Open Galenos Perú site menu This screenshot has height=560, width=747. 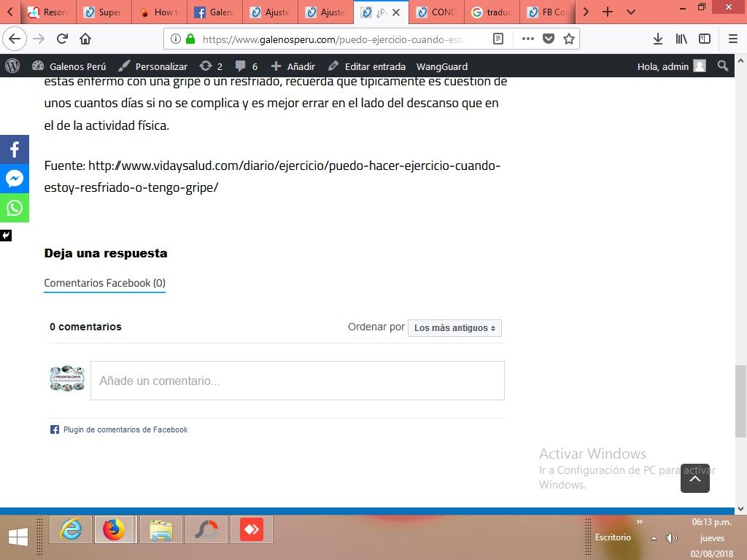point(69,66)
